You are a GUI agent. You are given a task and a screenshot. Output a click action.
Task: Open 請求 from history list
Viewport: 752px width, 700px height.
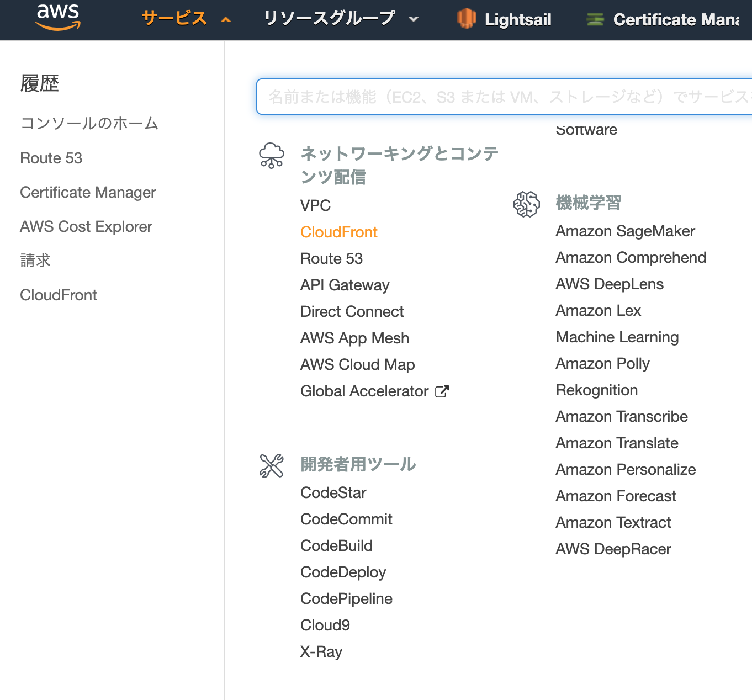(x=35, y=261)
